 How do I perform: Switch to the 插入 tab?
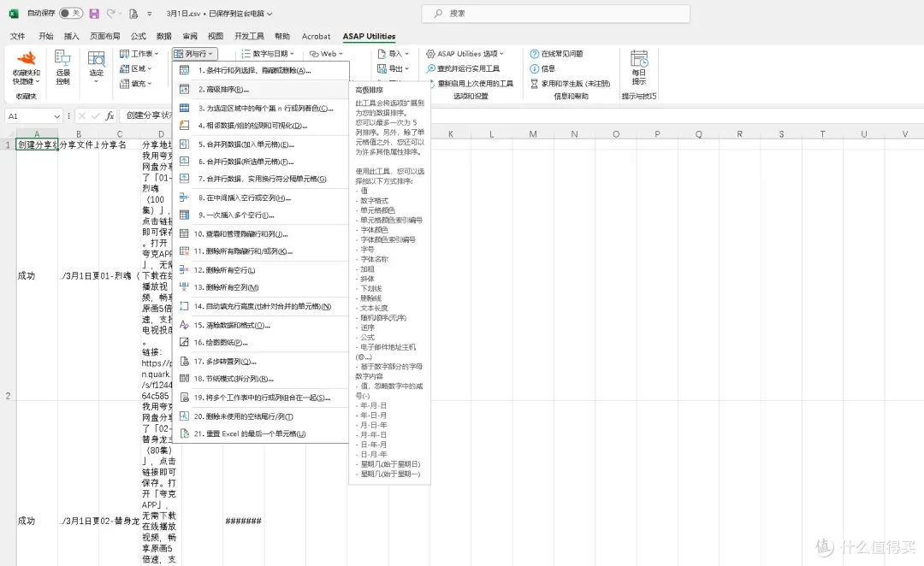click(71, 36)
